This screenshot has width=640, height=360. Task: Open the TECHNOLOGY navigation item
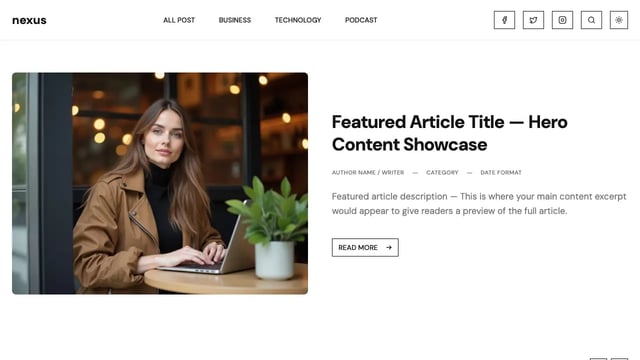pyautogui.click(x=298, y=20)
